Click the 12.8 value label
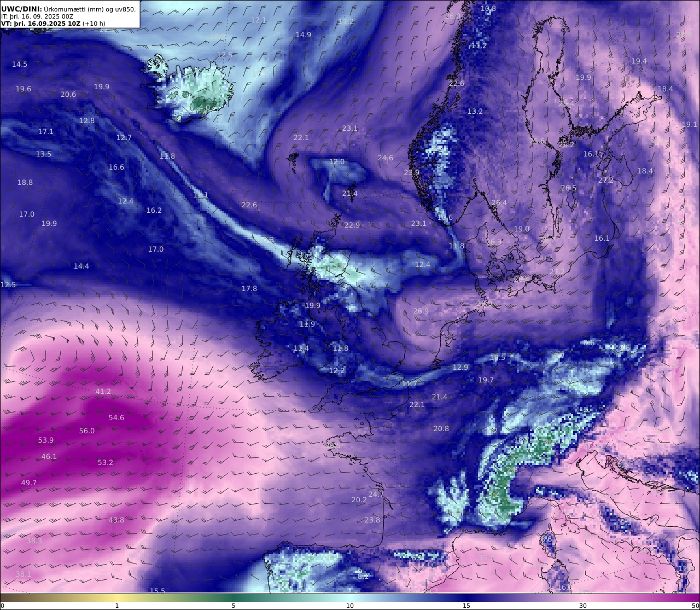The height and width of the screenshot is (610, 700). pos(87,120)
